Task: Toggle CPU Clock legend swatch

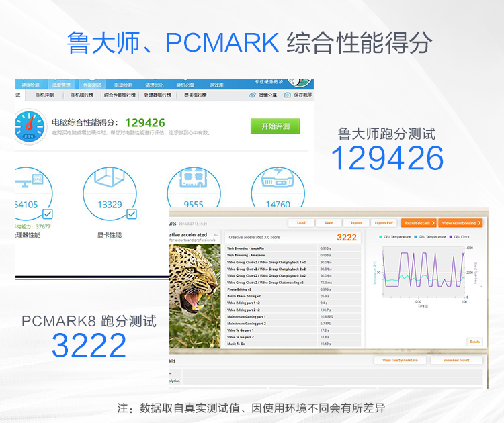Action: tap(451, 237)
